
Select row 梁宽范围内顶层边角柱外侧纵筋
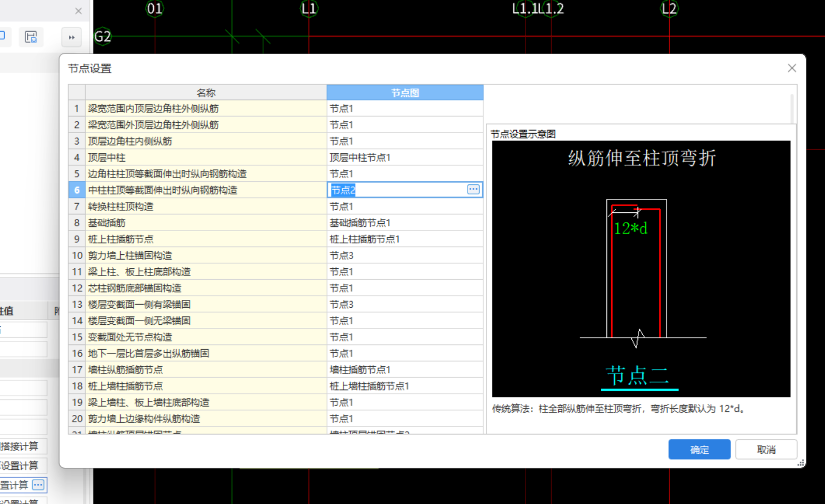coord(206,108)
